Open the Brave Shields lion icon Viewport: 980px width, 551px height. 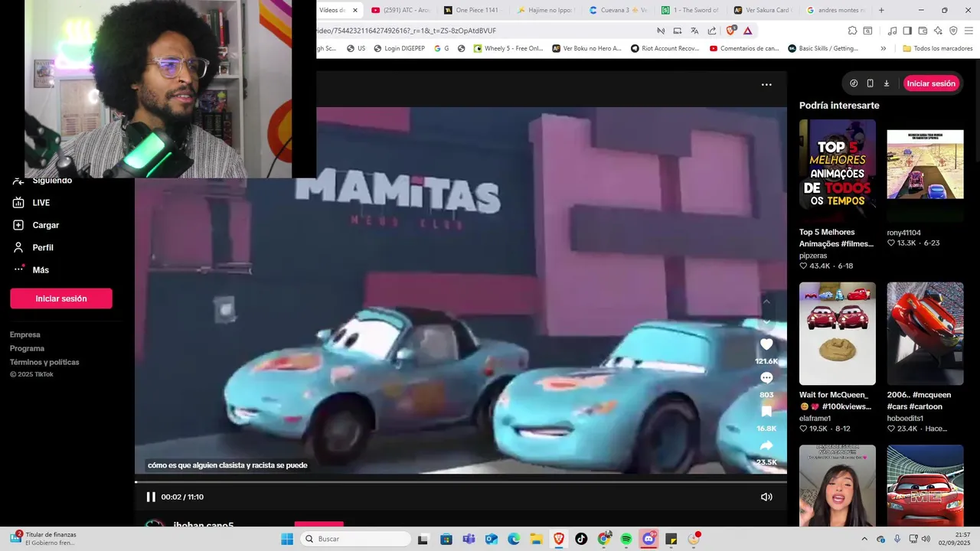(730, 31)
